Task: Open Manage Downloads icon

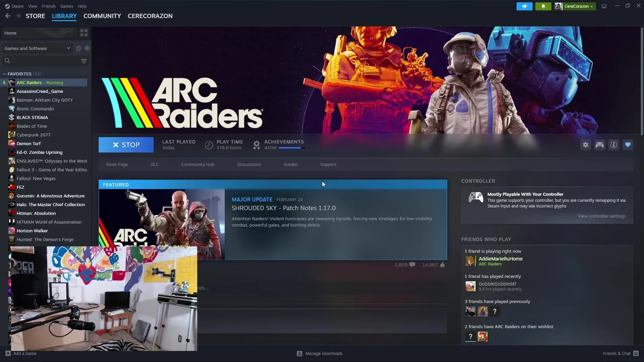Action: tap(299, 353)
